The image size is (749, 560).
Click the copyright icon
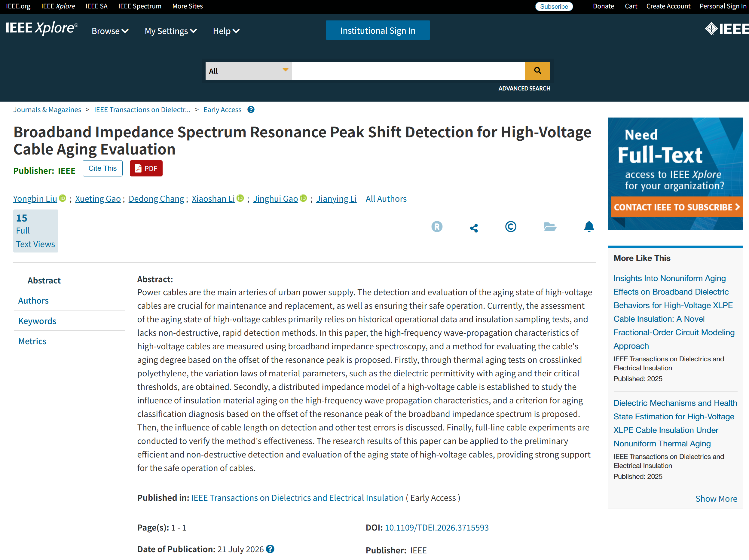pos(511,227)
